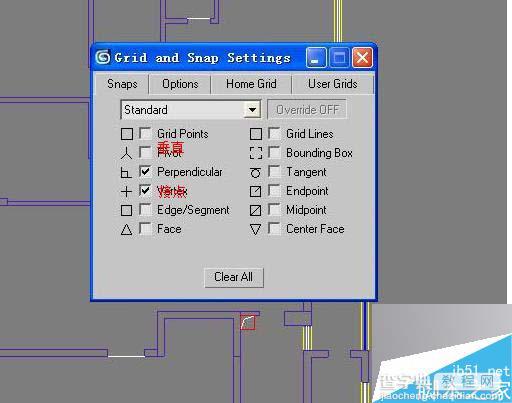
Task: Click the Endpoint snap icon
Action: 255,191
